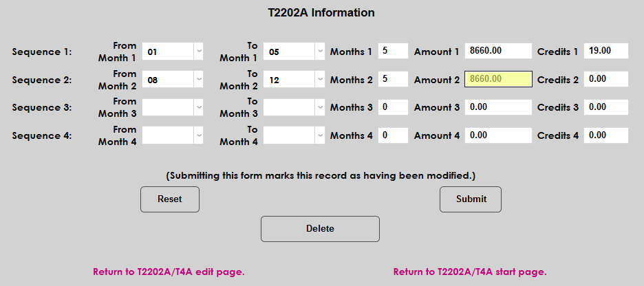Viewport: 644px width, 286px height.
Task: Click the 'Sequence 2:' label
Action: [x=42, y=80]
